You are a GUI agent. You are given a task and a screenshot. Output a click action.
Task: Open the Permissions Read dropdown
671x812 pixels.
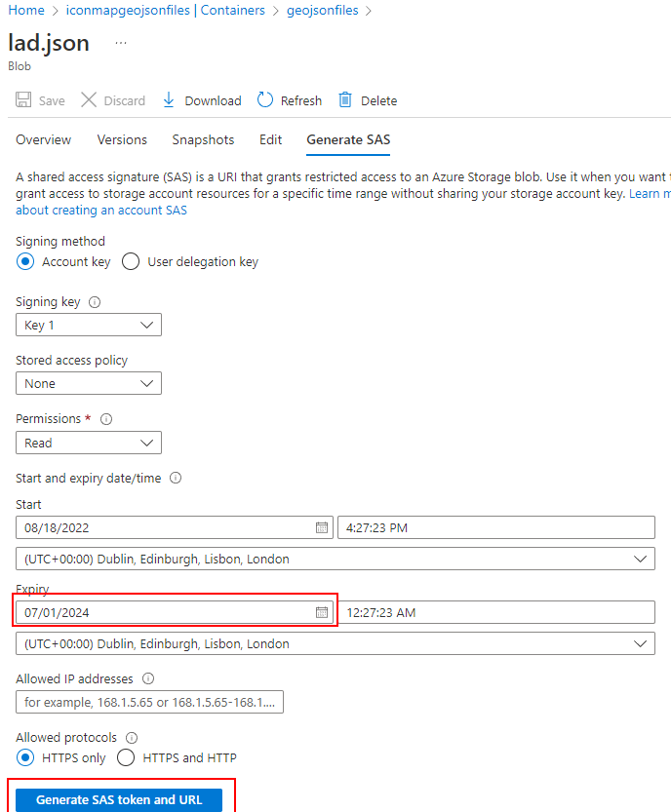[x=89, y=443]
